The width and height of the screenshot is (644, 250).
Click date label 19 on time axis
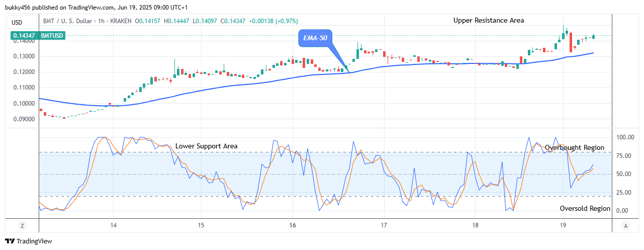point(563,226)
